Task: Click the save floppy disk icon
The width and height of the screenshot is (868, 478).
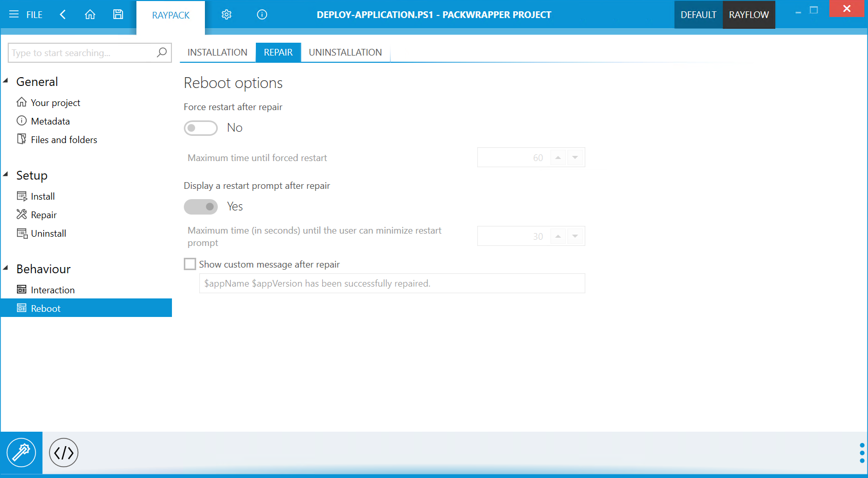Action: [118, 14]
